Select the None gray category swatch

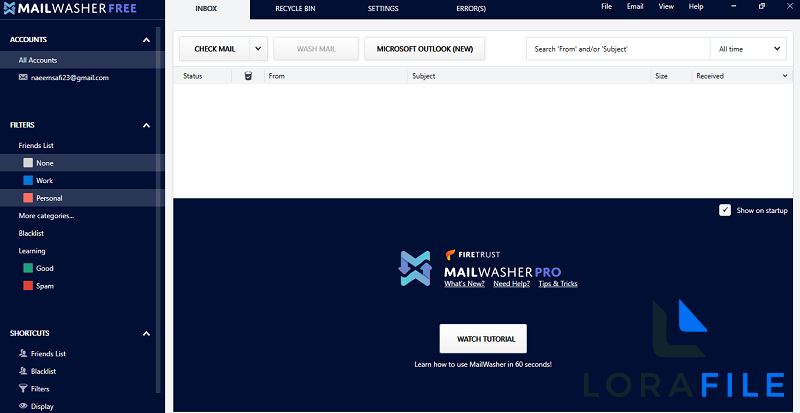point(28,163)
